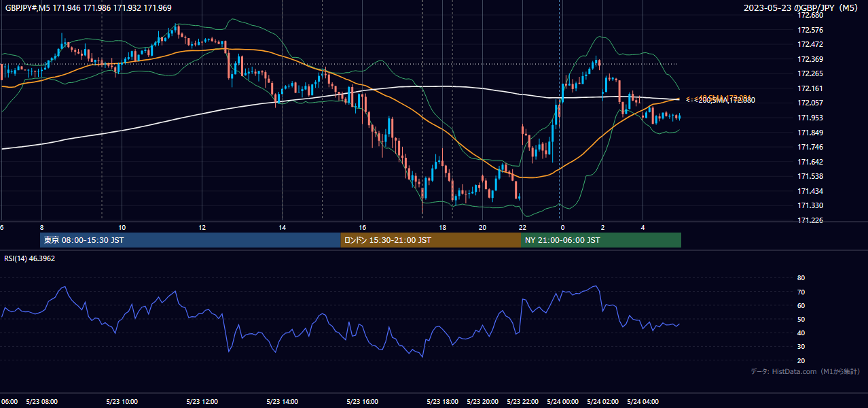Click price axis value 171.434

click(811, 191)
